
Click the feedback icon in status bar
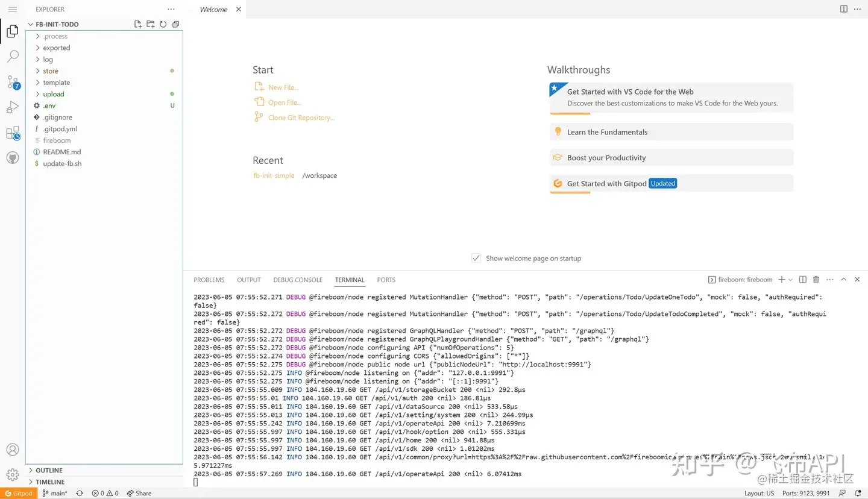tap(842, 493)
